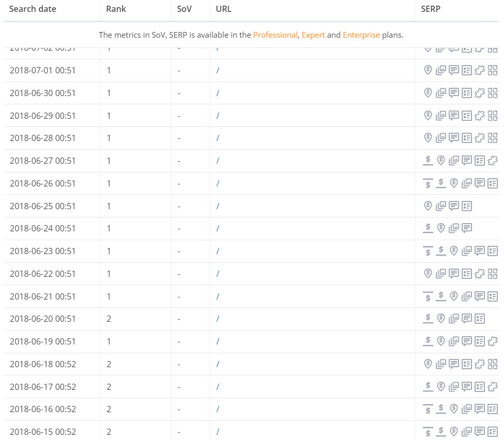Open the URL link in the 2018-06-20 row

(x=218, y=319)
